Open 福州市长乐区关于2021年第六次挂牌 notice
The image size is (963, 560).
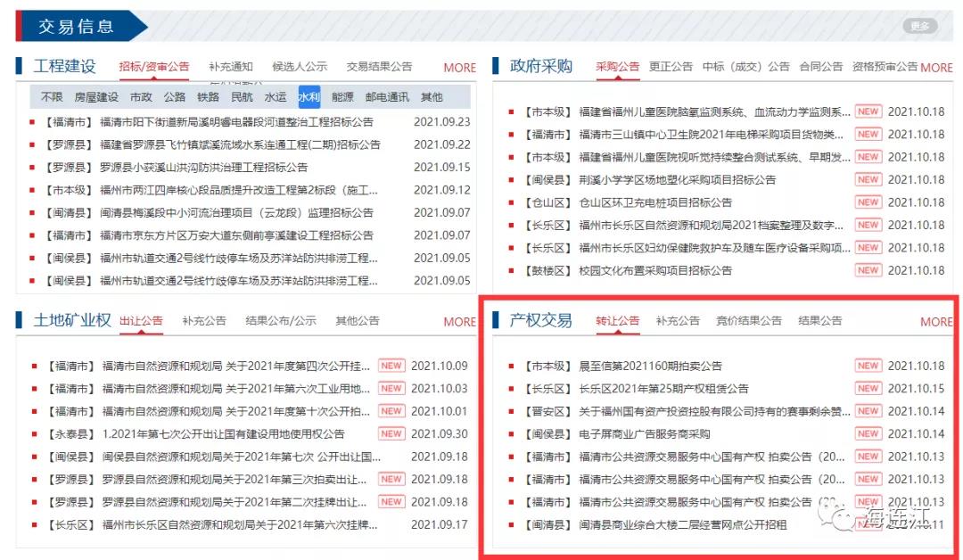click(240, 525)
